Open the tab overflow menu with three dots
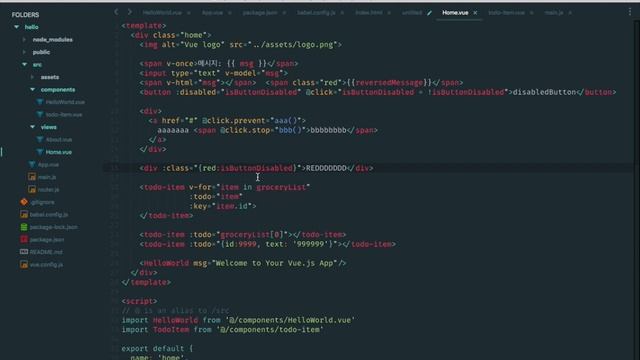 (630, 12)
